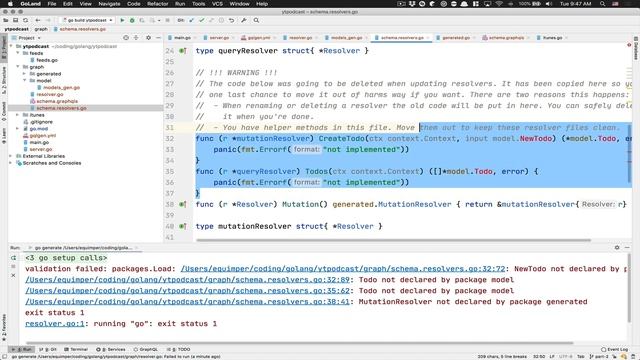Follow schema.resolvers.go:32:72 error link
This screenshot has height=360, width=640.
[x=343, y=269]
